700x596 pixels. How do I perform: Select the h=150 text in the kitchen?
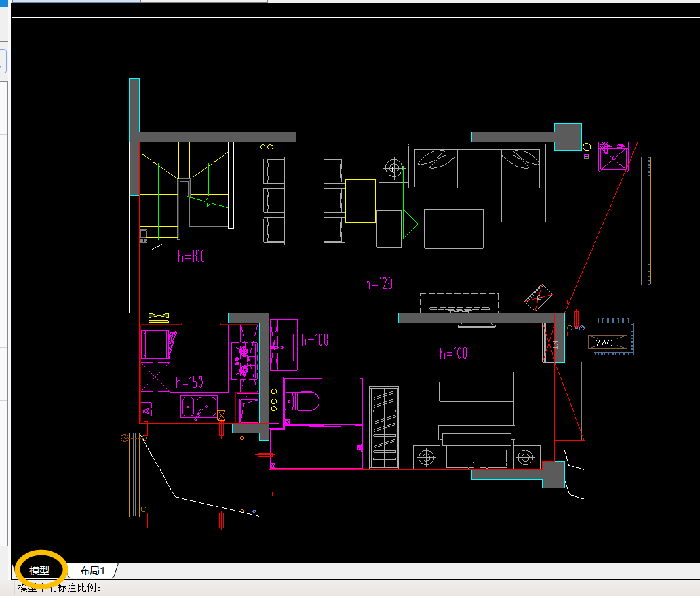[189, 382]
